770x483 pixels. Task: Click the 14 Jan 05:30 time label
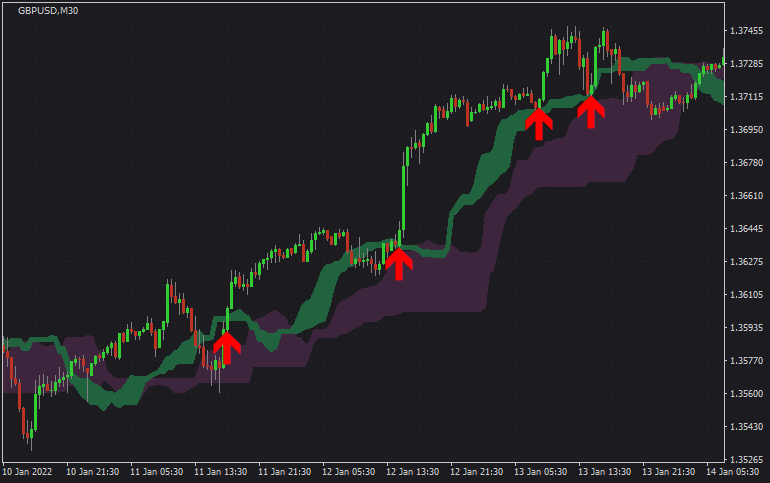coord(733,472)
